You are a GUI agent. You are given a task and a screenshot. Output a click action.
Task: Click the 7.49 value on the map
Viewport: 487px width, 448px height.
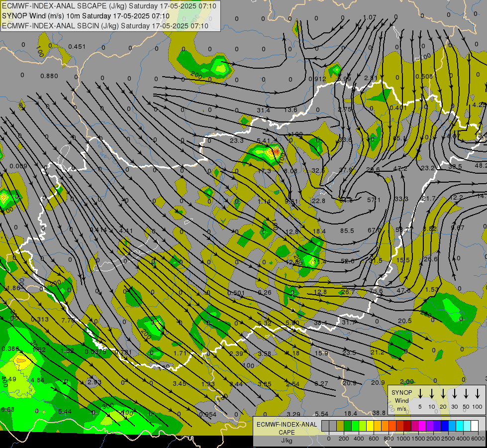click(x=8, y=379)
